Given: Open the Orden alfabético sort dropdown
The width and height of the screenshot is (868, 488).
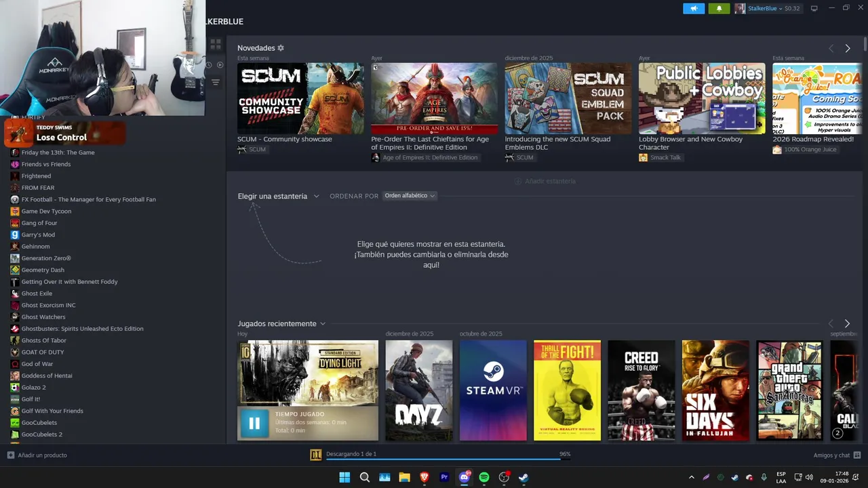Looking at the screenshot, I should [410, 196].
